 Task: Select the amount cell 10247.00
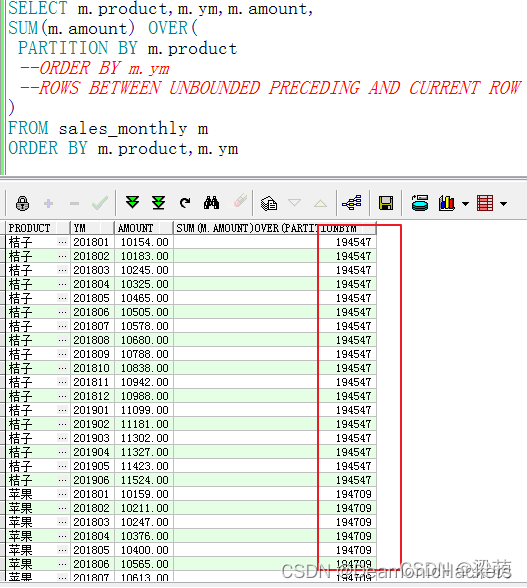click(x=144, y=522)
